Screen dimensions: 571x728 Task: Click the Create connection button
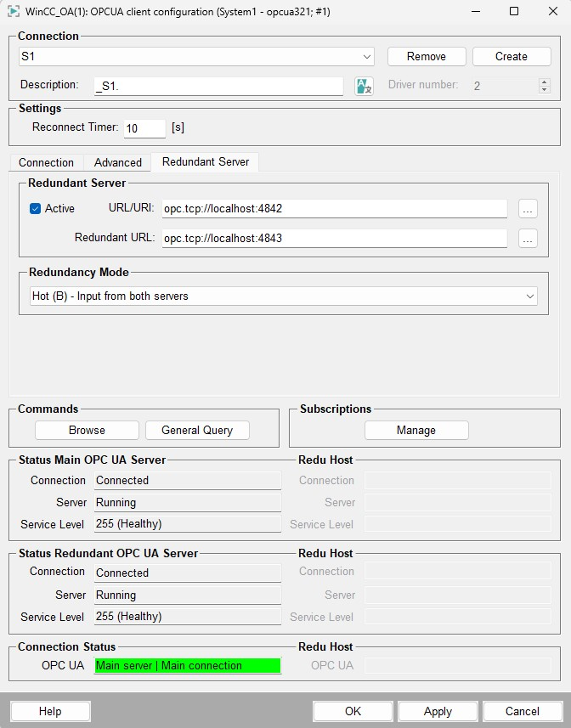point(512,57)
